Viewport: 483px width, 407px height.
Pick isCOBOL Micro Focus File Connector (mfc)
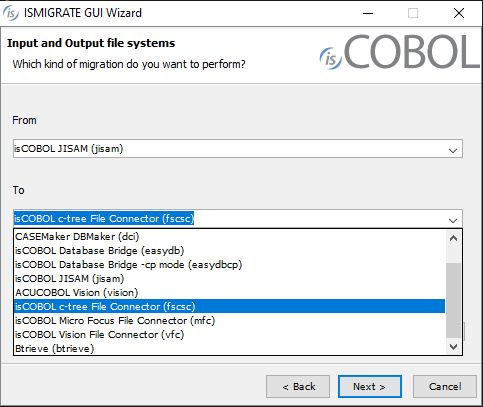(229, 320)
